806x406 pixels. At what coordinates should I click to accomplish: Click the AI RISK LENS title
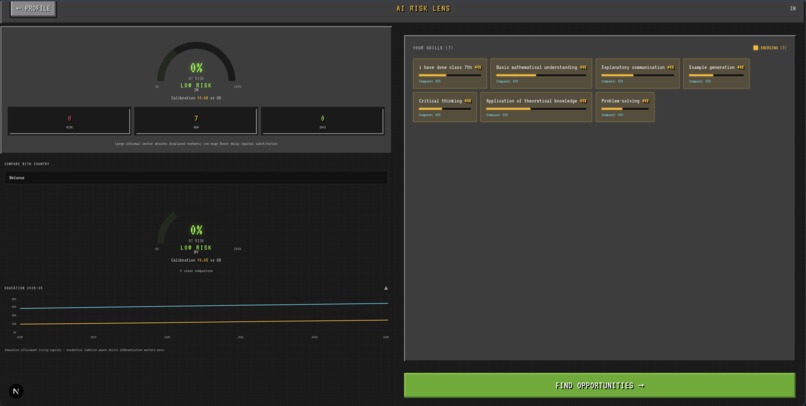(x=423, y=8)
